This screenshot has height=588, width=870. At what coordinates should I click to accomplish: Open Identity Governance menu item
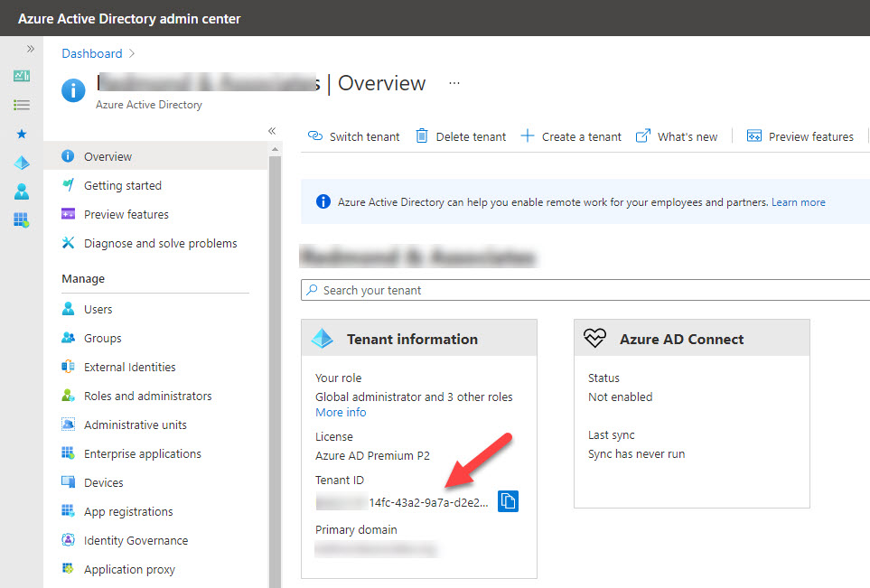click(x=136, y=540)
